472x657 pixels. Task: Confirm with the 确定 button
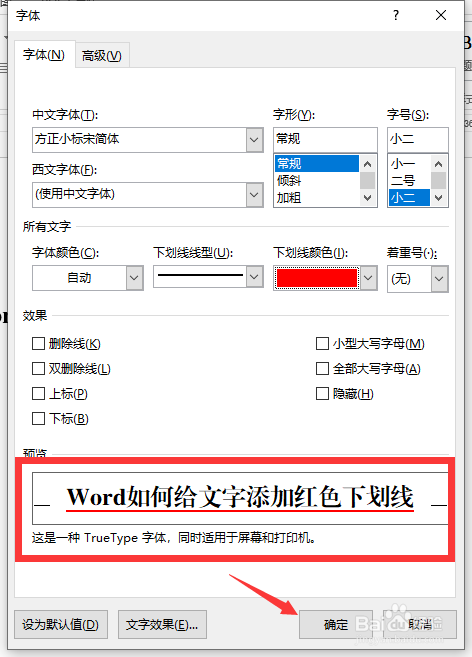click(336, 625)
